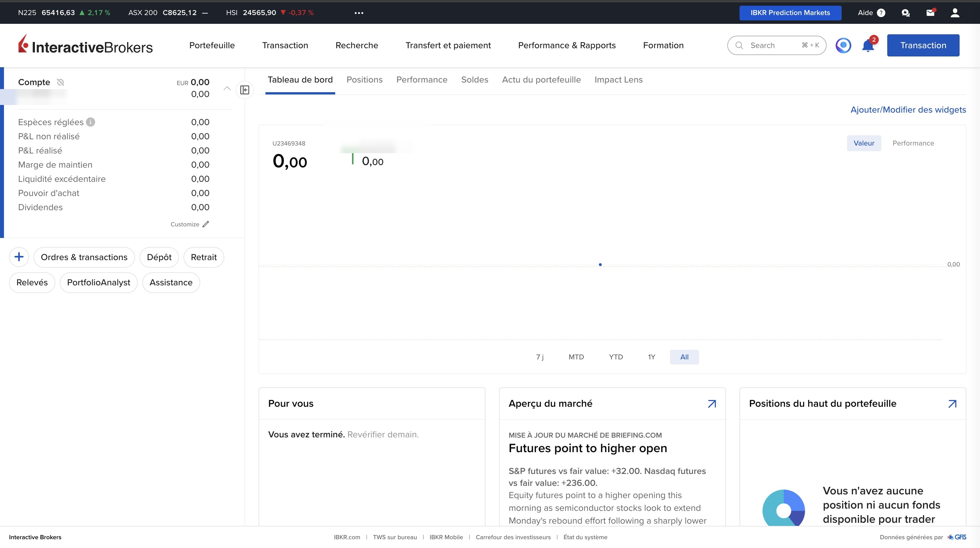The width and height of the screenshot is (980, 548).
Task: Switch to the Performance tab
Action: (422, 80)
